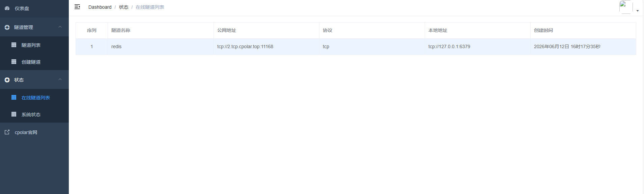This screenshot has height=194, width=644.
Task: Click the grid icon beside 创建隧道
Action: (x=14, y=62)
